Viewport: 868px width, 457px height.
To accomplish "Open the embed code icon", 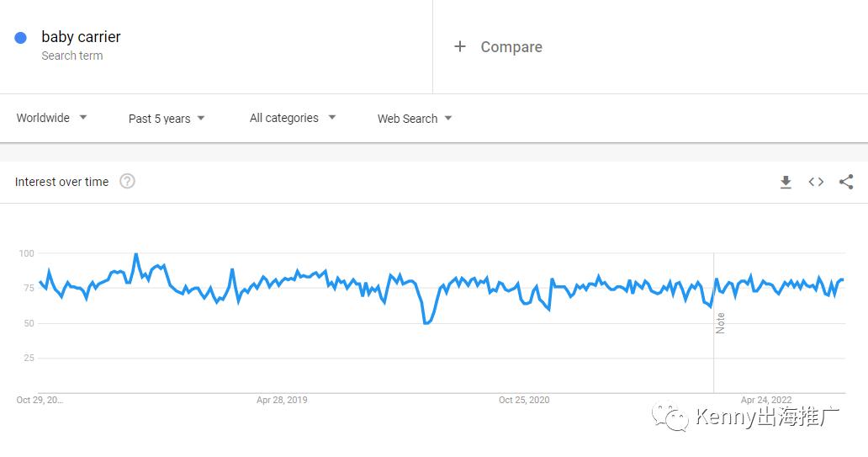I will 816,182.
